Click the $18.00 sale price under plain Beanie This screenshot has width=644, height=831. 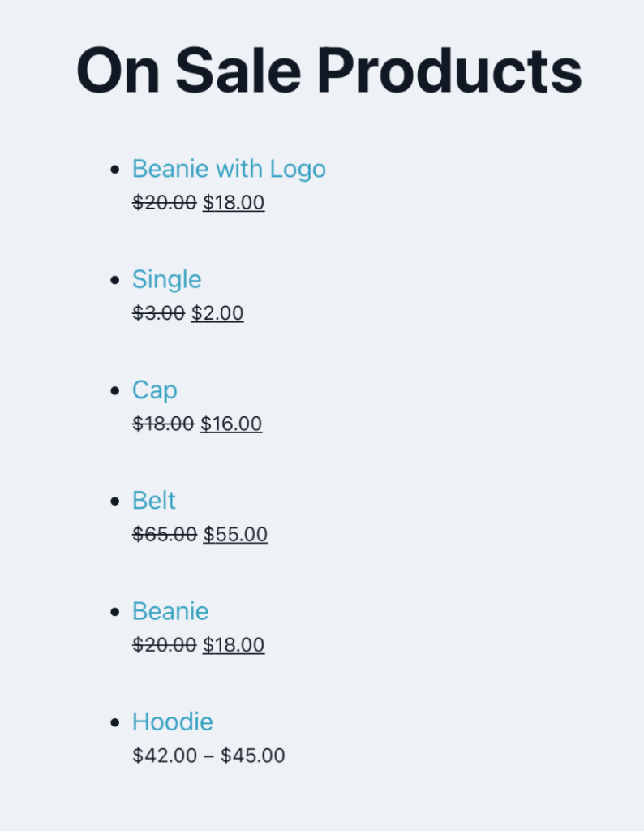click(x=234, y=645)
